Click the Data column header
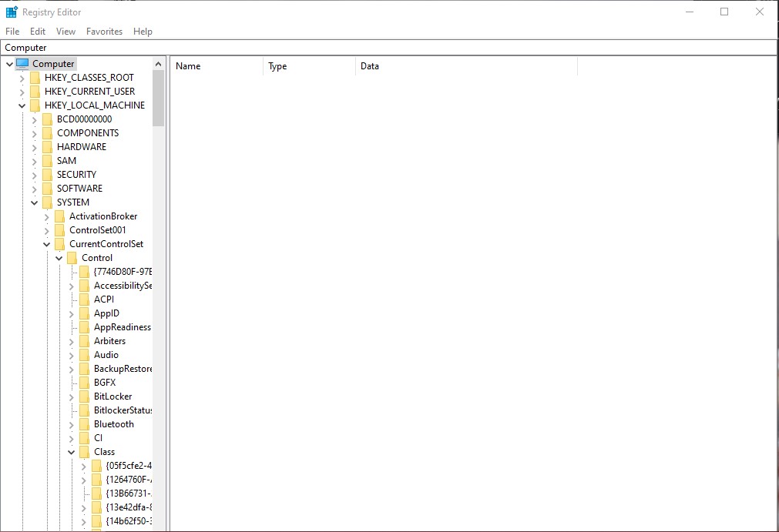This screenshot has width=779, height=532. pyautogui.click(x=466, y=66)
